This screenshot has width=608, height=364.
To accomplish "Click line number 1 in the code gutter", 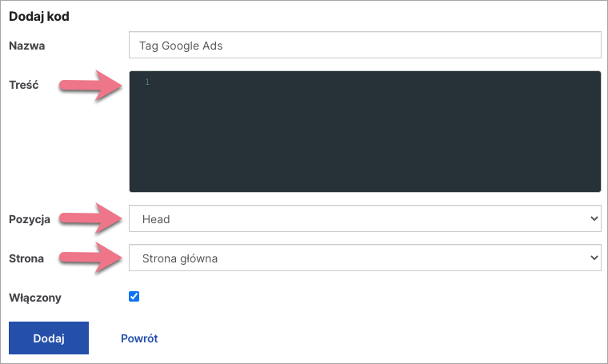I will pos(147,82).
